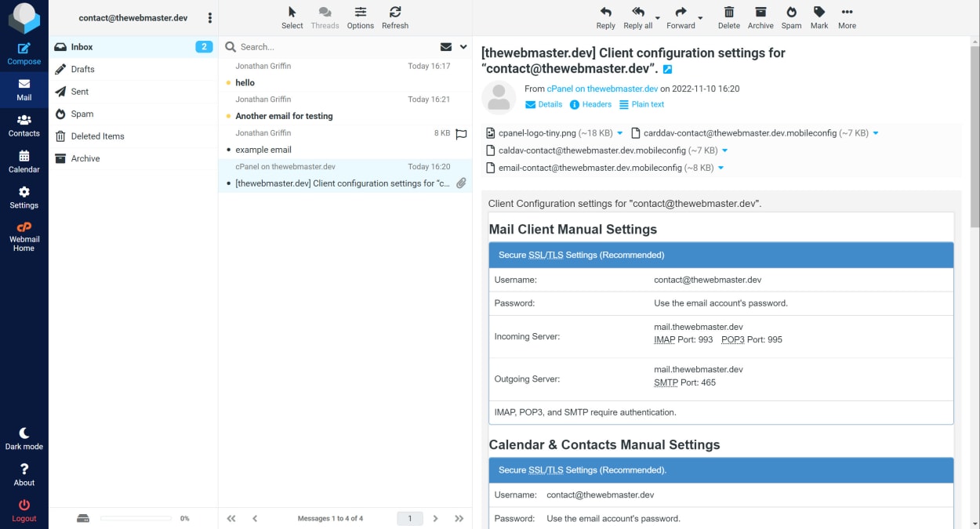
Task: Open carddav-contact mobileconfig attachment
Action: pos(750,133)
